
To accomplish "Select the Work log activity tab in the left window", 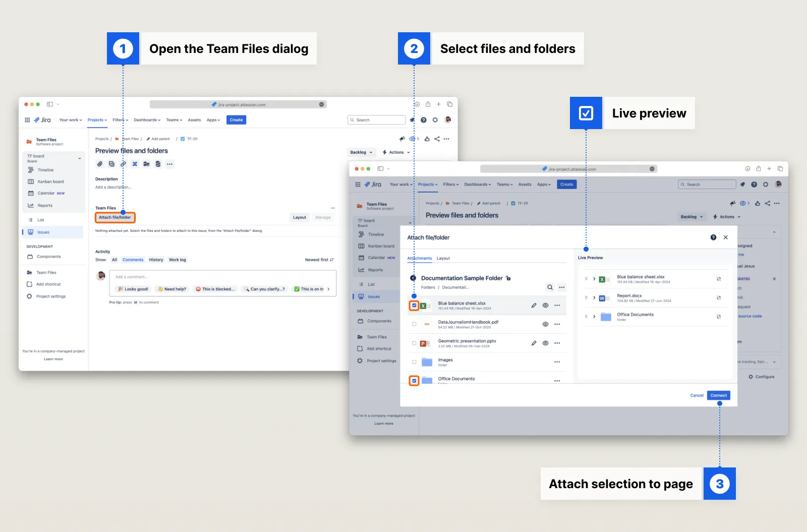I will tap(177, 260).
